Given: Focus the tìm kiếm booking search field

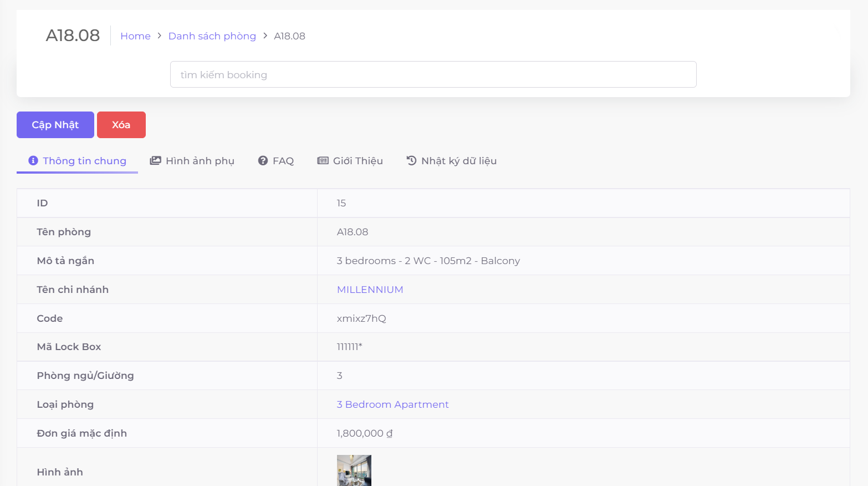Looking at the screenshot, I should click(433, 74).
